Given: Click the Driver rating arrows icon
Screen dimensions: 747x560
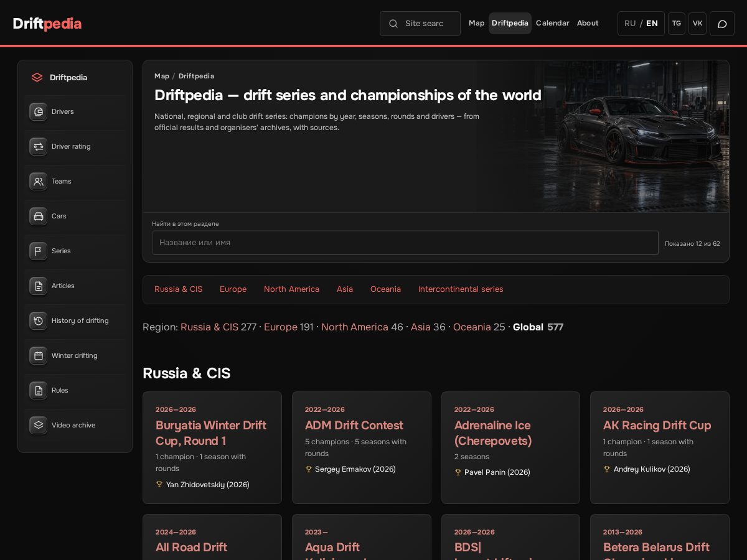Looking at the screenshot, I should tap(39, 147).
